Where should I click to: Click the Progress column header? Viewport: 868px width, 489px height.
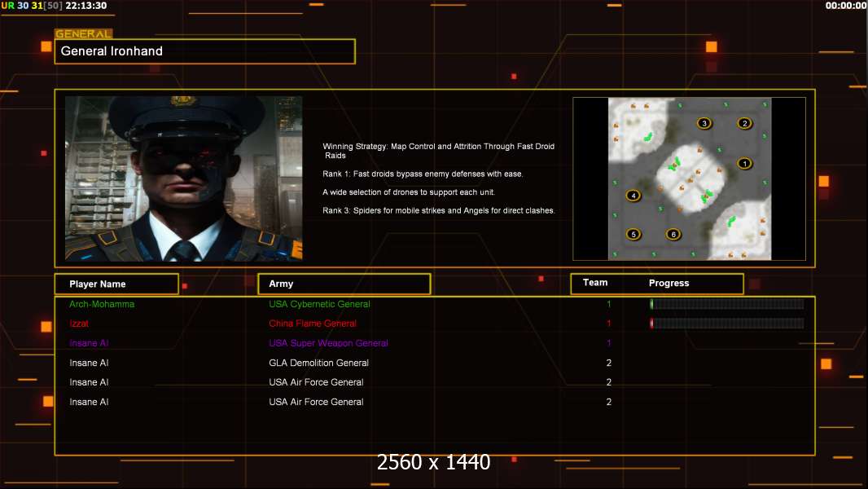[669, 283]
